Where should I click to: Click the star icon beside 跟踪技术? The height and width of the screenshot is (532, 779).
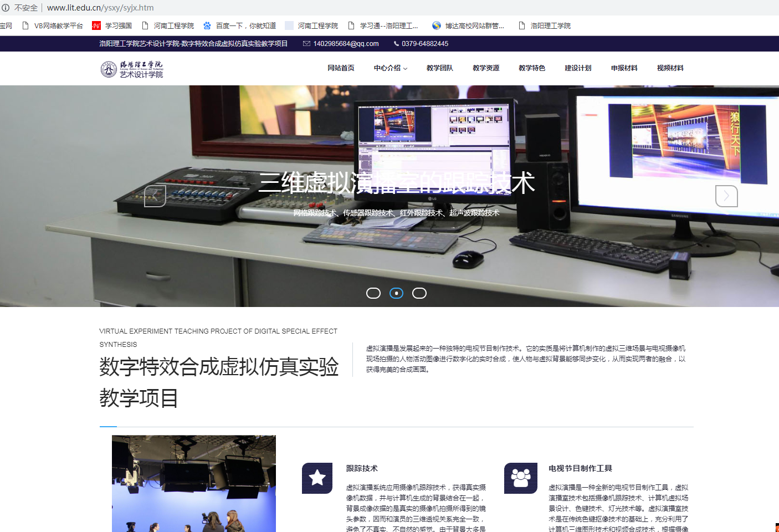click(317, 478)
